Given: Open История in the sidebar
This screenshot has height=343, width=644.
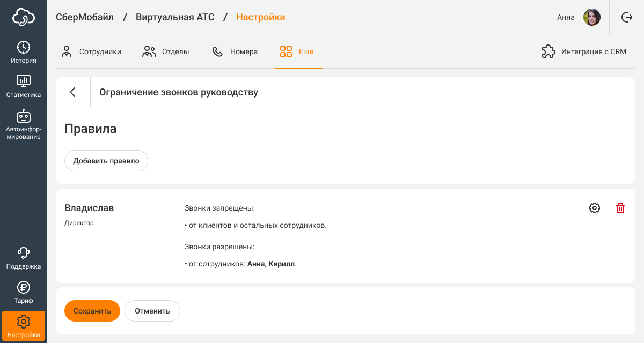Looking at the screenshot, I should [24, 52].
